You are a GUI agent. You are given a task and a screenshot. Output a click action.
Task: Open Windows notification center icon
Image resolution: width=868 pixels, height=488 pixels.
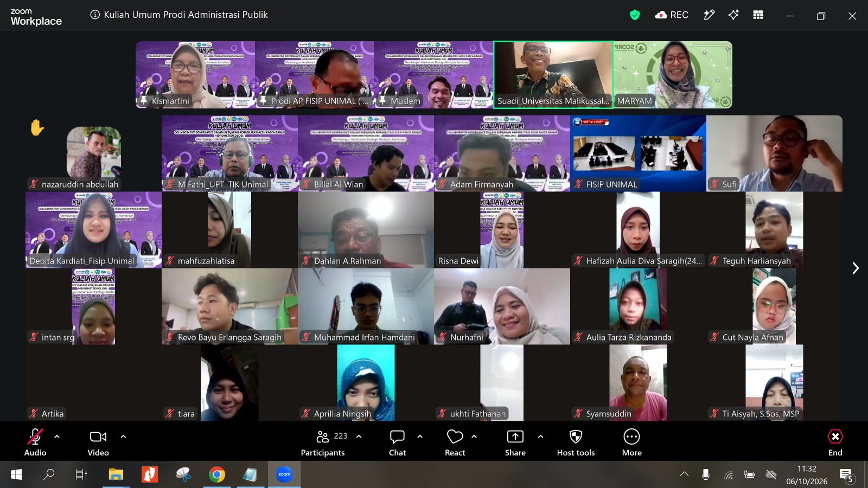click(x=847, y=476)
